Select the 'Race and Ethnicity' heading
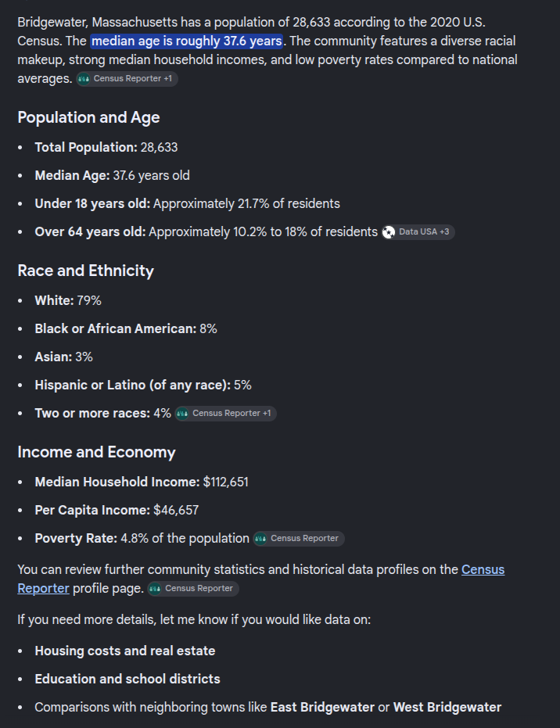The image size is (560, 728). coord(85,271)
